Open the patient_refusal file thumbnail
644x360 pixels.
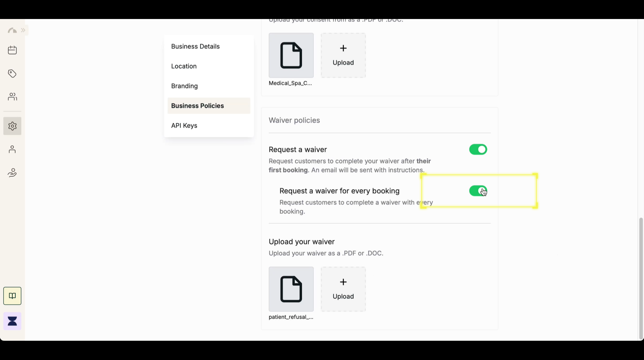(x=291, y=289)
